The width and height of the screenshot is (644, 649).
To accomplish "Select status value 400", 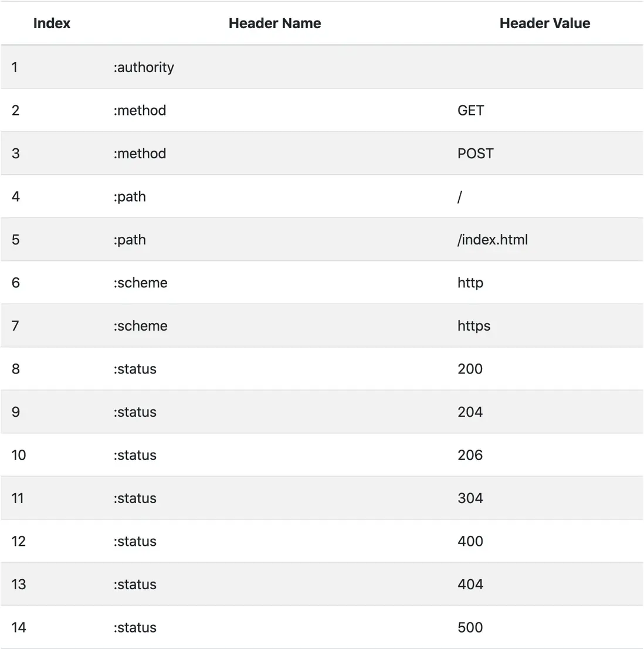I will [470, 541].
